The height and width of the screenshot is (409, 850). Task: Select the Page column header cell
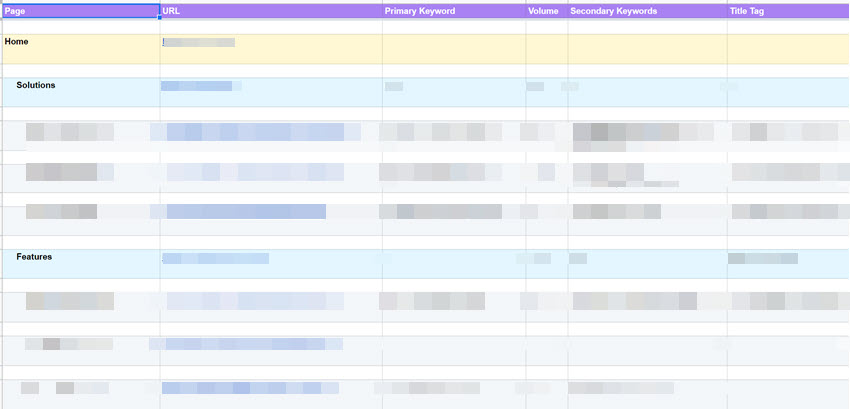79,11
